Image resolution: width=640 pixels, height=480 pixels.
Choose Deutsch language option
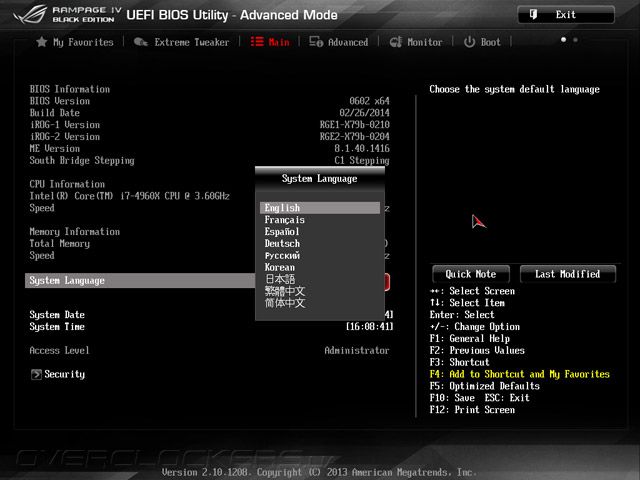pyautogui.click(x=320, y=243)
